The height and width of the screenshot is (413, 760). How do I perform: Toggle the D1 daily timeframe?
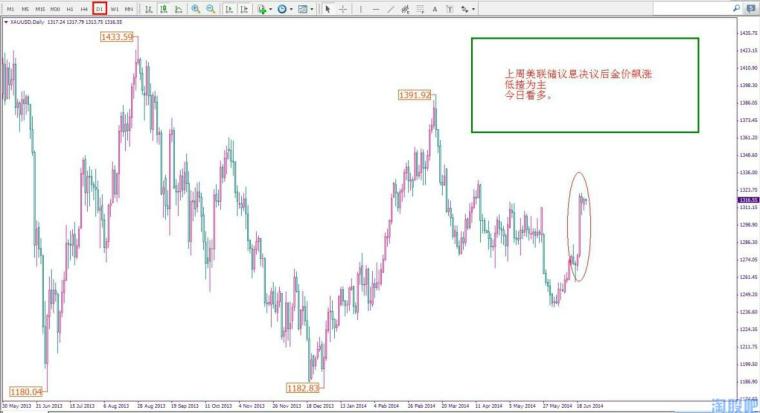[99, 9]
